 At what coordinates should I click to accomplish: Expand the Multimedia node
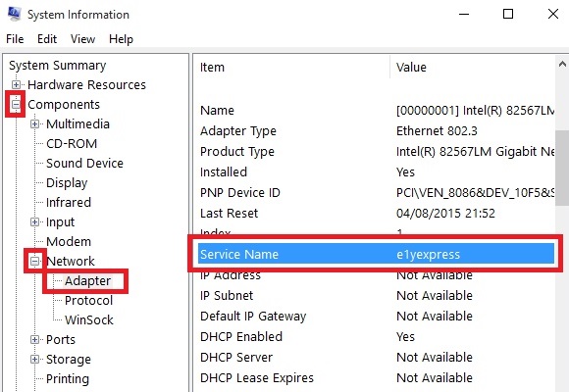pyautogui.click(x=35, y=124)
